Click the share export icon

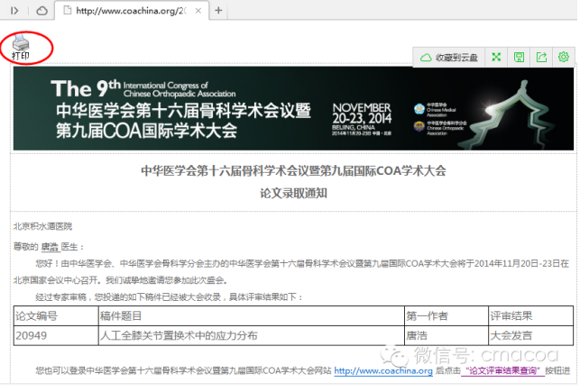[541, 58]
